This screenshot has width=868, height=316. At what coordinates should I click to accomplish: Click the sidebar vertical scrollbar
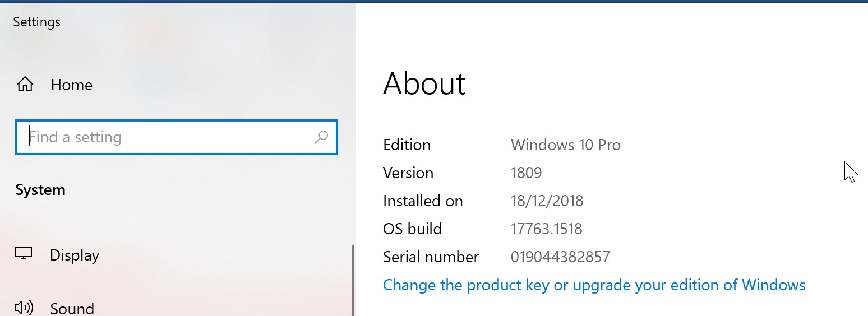(352, 280)
